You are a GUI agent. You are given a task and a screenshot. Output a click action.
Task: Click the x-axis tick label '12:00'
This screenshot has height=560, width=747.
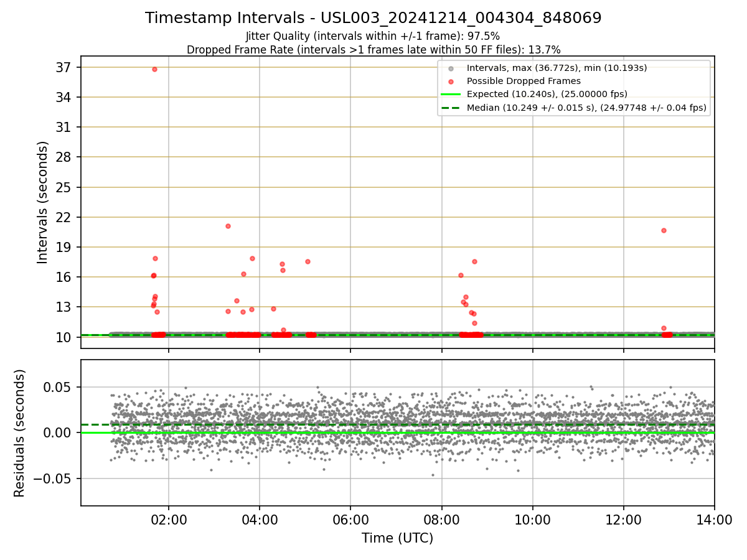624,520
